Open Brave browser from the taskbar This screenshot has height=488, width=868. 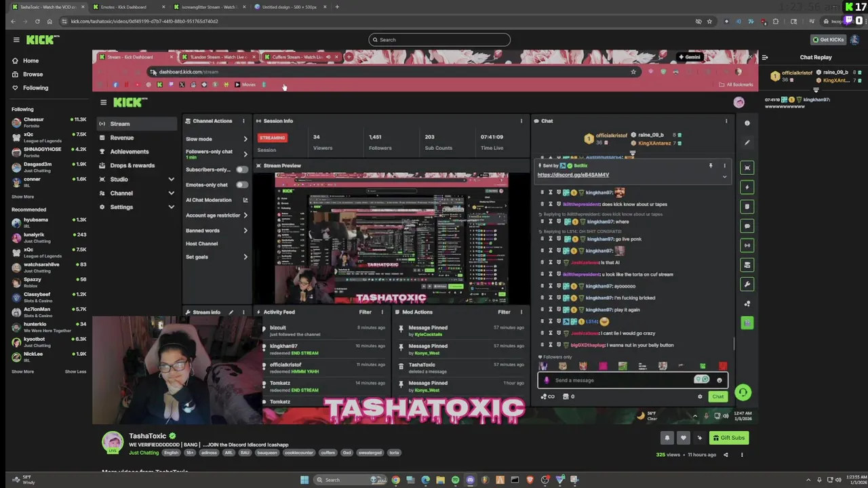[x=530, y=480]
